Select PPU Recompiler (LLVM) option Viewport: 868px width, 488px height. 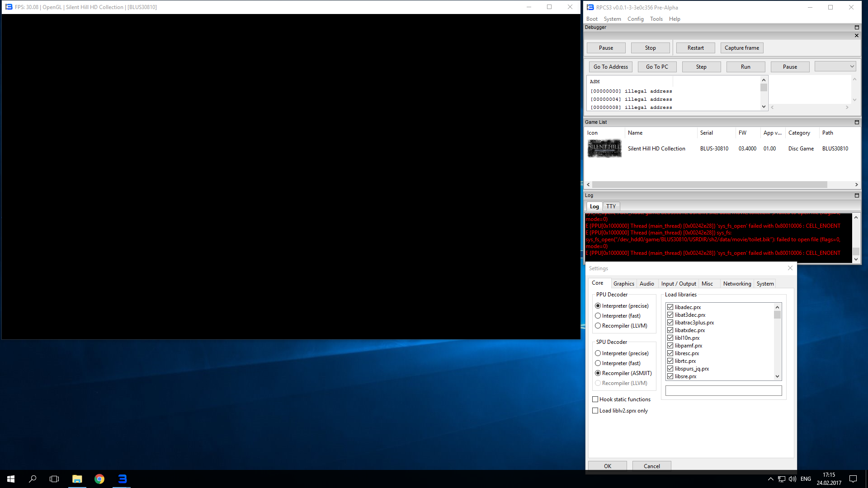[598, 326]
